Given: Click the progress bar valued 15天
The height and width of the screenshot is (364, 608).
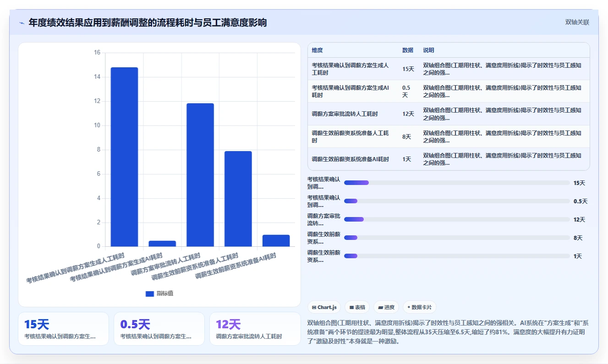Looking at the screenshot, I should point(457,183).
